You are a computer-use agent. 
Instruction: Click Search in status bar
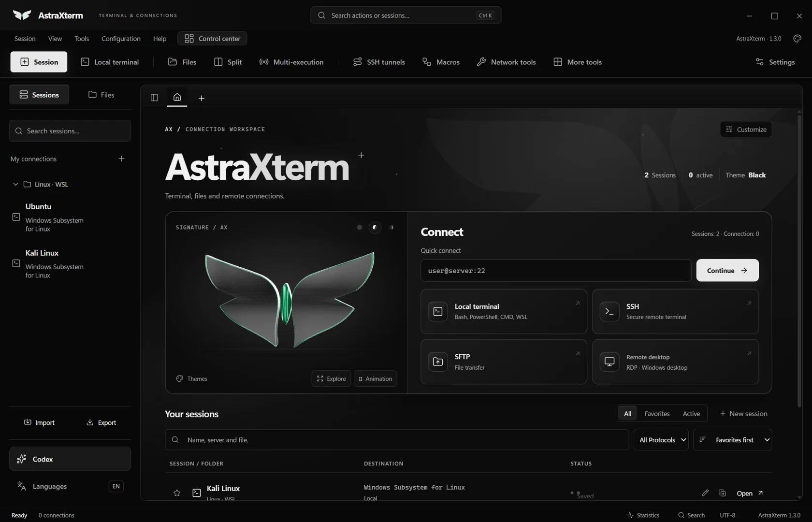point(691,515)
